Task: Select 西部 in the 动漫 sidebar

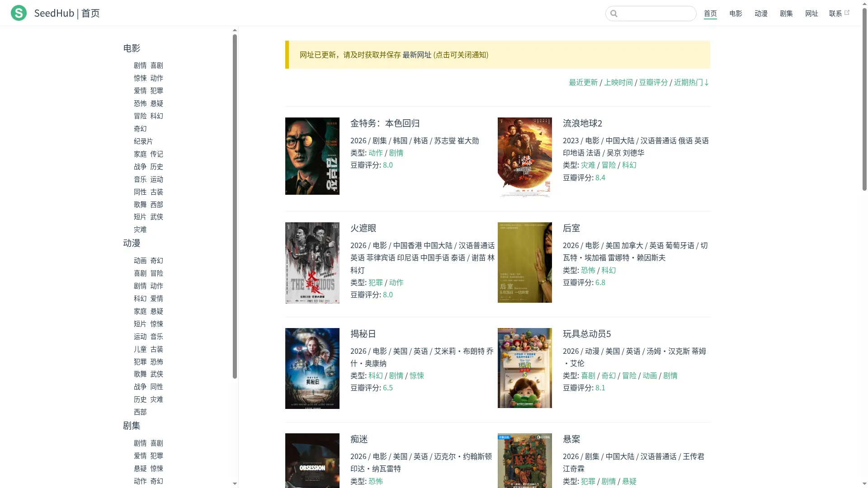Action: (140, 412)
